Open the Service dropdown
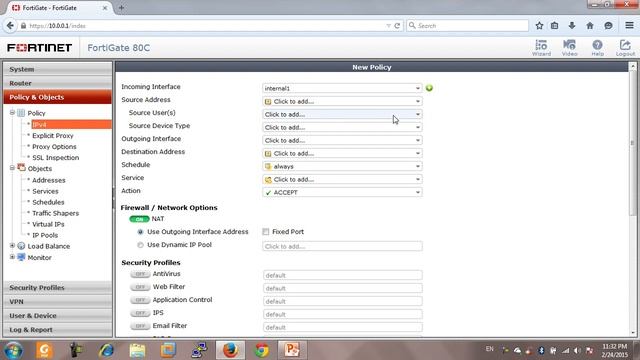This screenshot has height=360, width=640. point(342,180)
